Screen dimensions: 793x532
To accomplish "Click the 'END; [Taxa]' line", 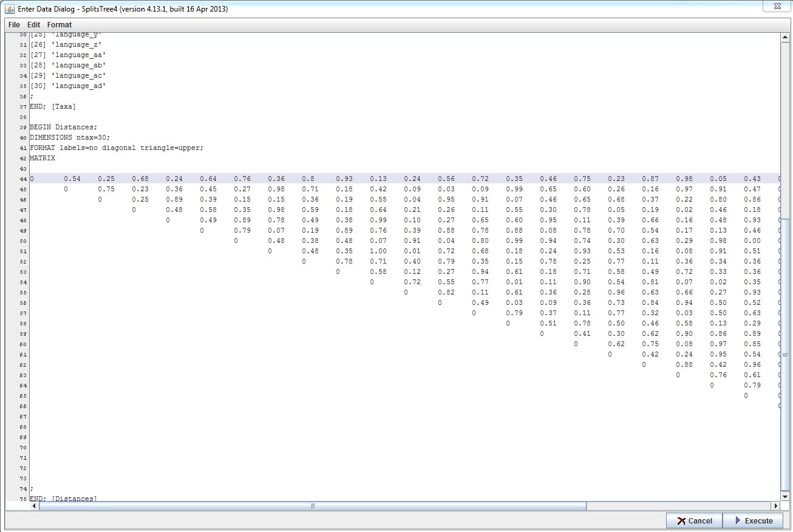I will coord(53,106).
